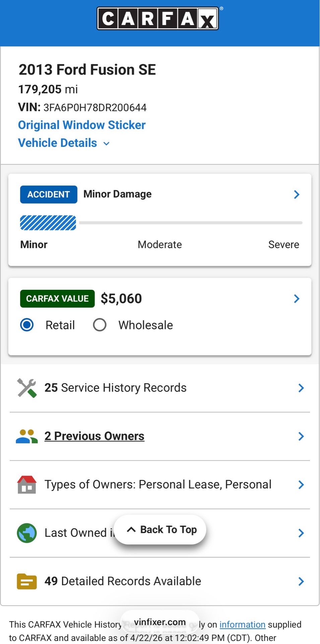Screen dimensions: 320x644
Task: Open the Original Window Sticker link
Action: tap(82, 125)
